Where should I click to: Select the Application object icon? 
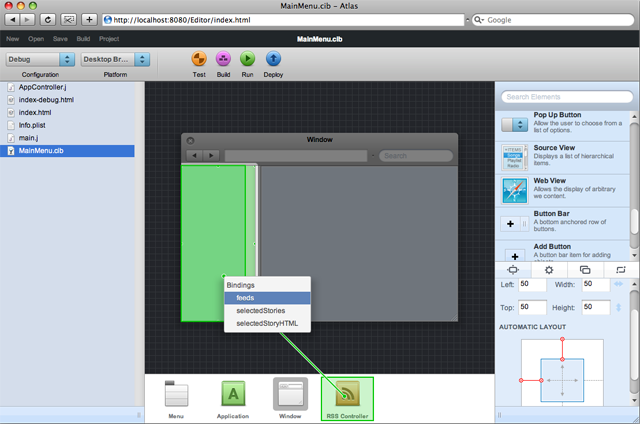(x=233, y=393)
